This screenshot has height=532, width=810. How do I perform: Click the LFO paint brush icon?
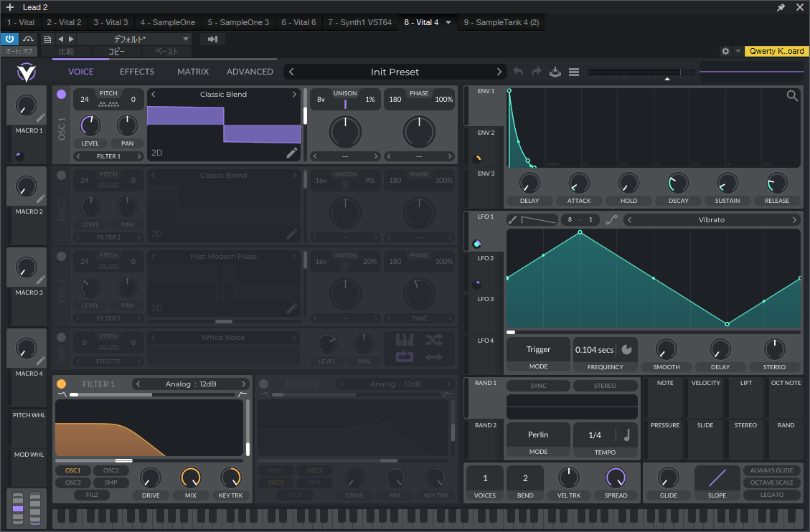[x=513, y=219]
